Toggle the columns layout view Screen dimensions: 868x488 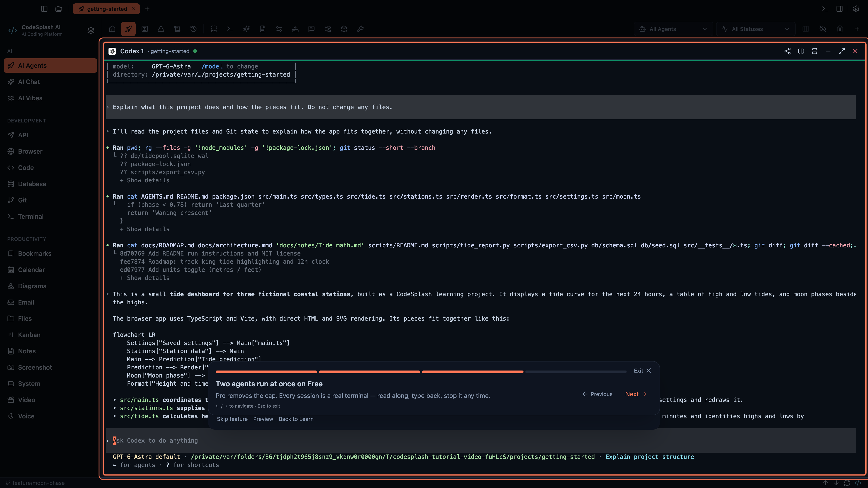coord(806,29)
